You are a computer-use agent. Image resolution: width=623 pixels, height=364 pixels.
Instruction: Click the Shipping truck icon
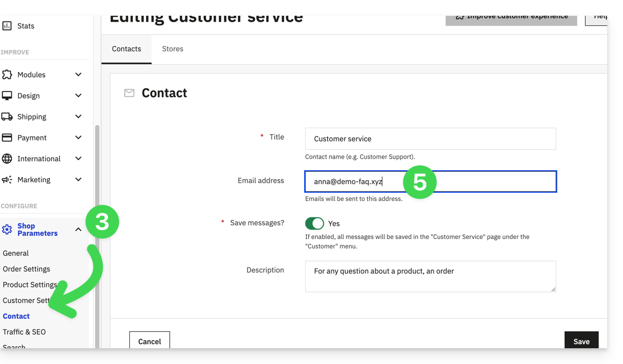click(7, 117)
